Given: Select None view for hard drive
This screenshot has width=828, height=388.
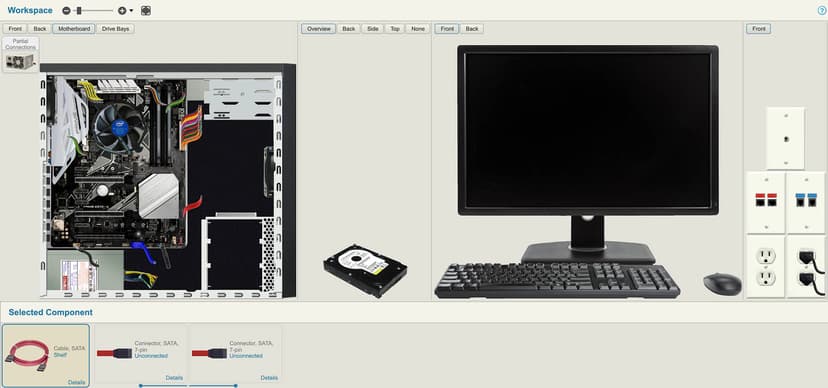Looking at the screenshot, I should [x=418, y=29].
